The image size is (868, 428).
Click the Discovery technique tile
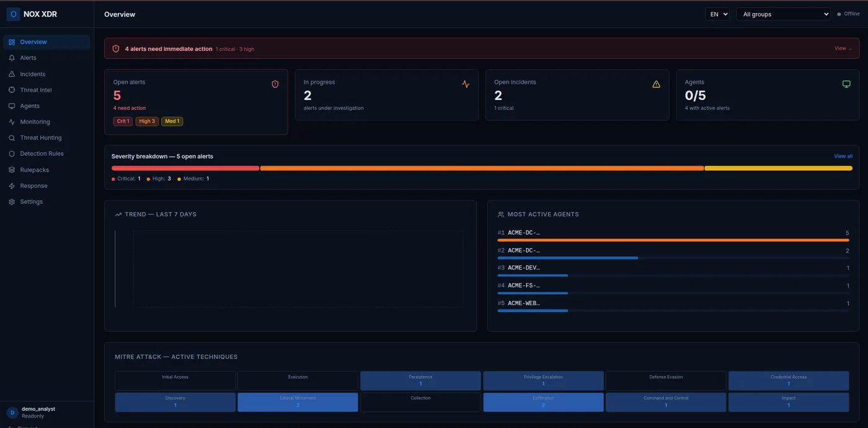[175, 402]
